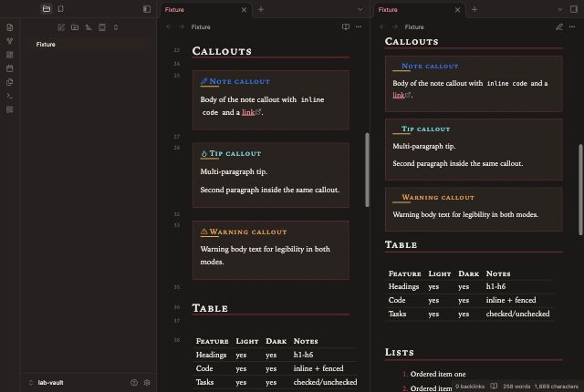Click the left pane Fixture breadcrumb title
584x392 pixels.
click(x=201, y=26)
